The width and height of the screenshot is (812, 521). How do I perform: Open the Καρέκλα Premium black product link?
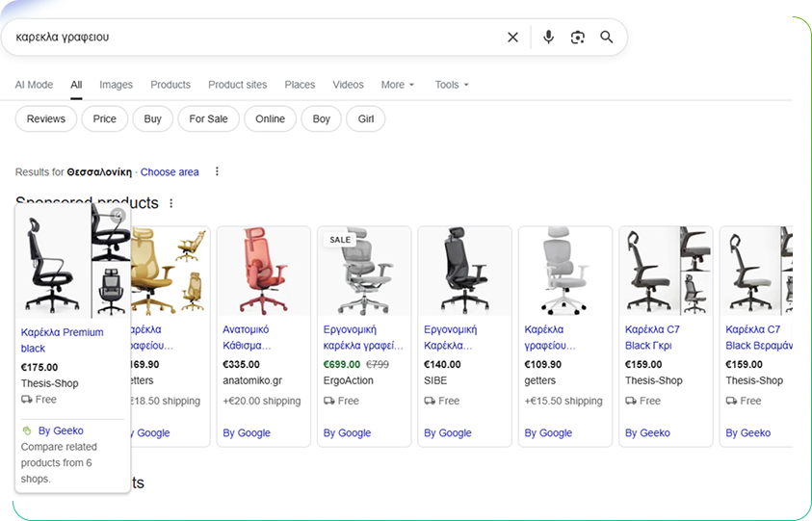[63, 340]
